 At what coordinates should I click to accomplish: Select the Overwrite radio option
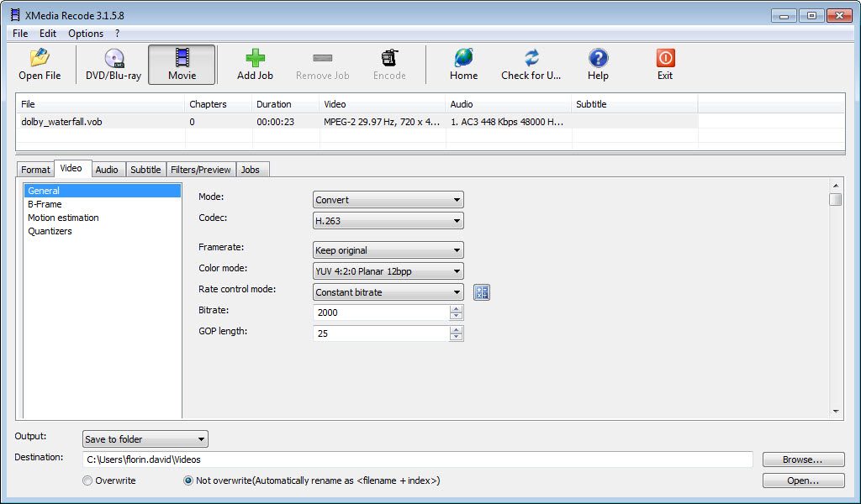[87, 480]
